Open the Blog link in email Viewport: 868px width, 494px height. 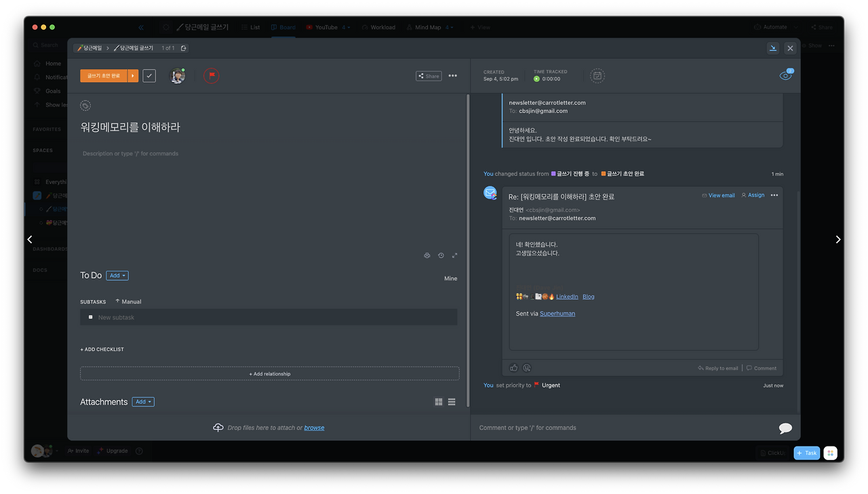pyautogui.click(x=589, y=297)
